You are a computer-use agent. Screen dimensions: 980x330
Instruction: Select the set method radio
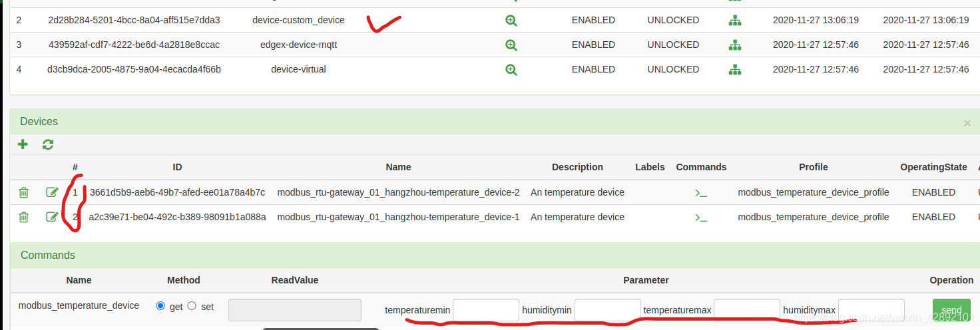(x=192, y=306)
